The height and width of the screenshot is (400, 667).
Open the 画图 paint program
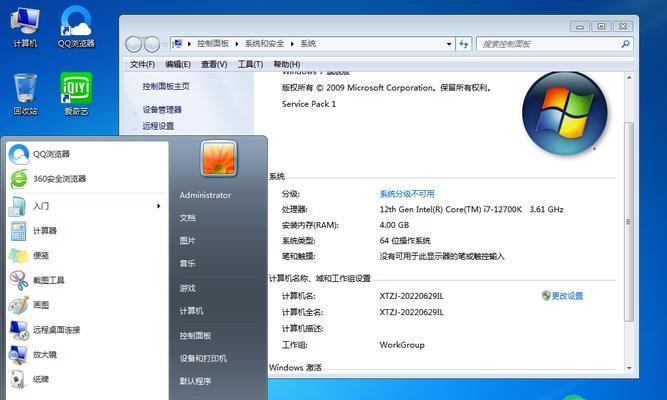tap(87, 305)
